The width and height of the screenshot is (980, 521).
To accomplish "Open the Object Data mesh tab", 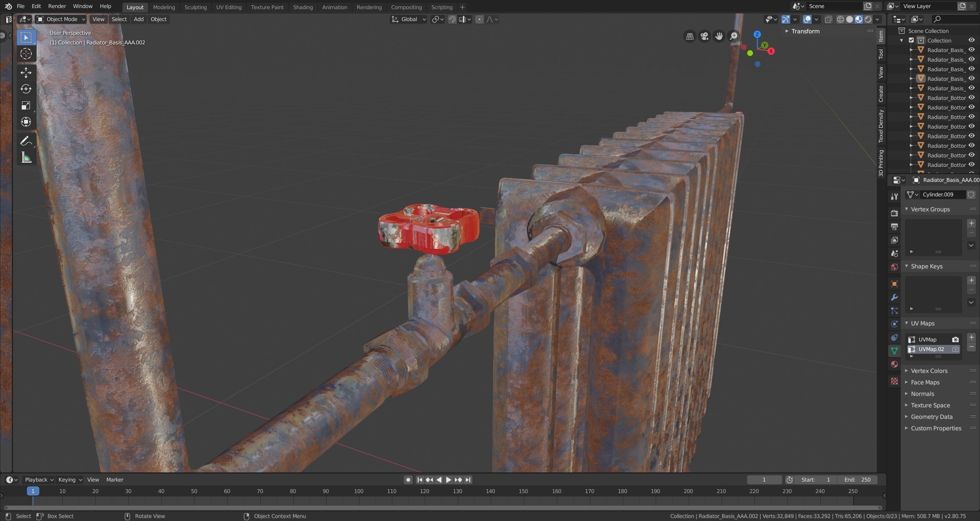I will click(894, 351).
